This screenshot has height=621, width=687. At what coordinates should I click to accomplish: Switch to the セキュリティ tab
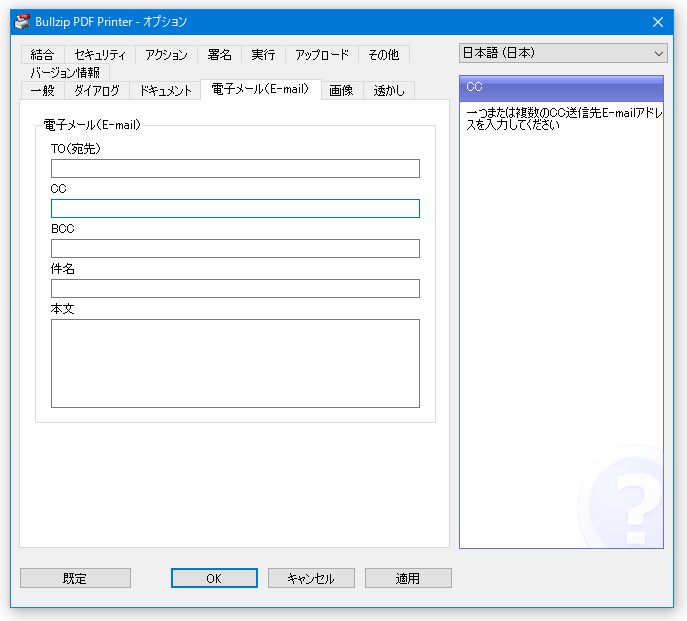pos(100,54)
